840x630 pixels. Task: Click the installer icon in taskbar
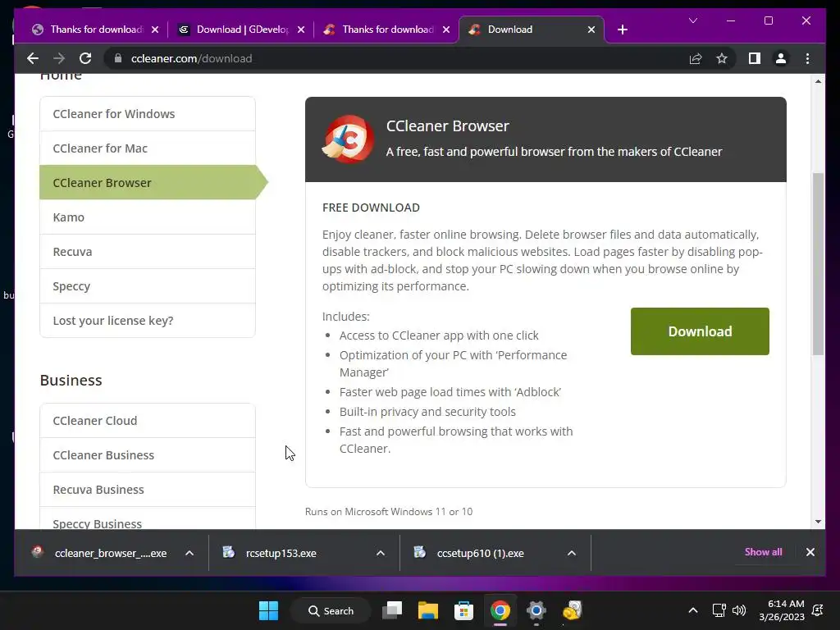(572, 610)
